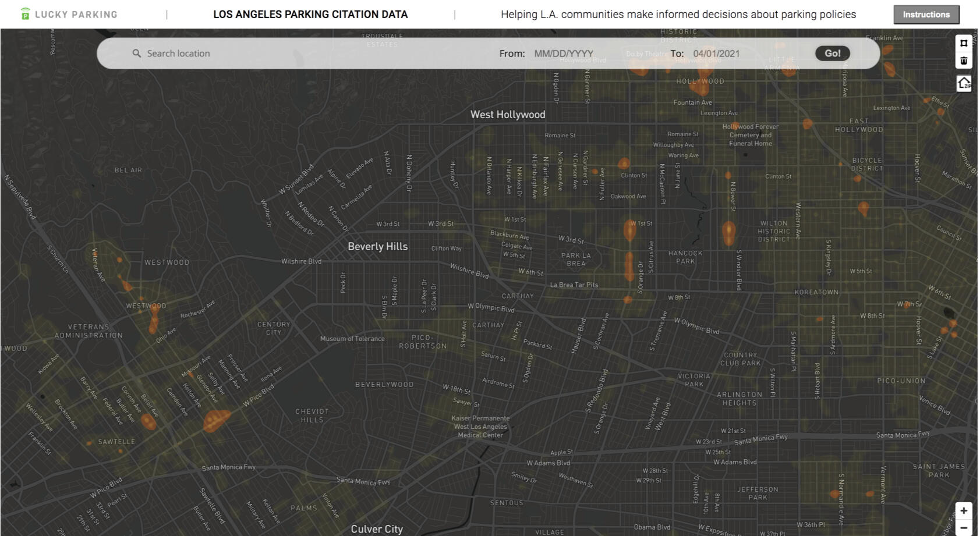Open the Instructions panel
Image resolution: width=980 pixels, height=536 pixels.
pos(926,15)
